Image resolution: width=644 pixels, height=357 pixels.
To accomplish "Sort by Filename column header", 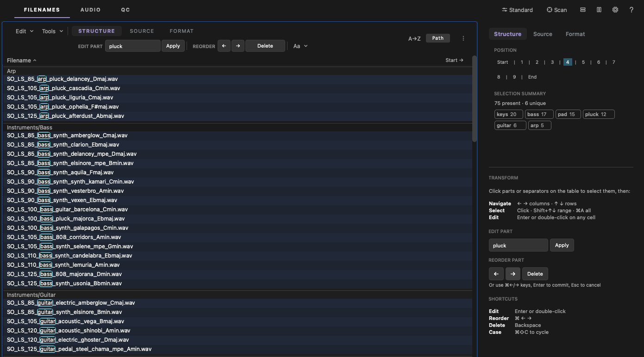I will [21, 60].
